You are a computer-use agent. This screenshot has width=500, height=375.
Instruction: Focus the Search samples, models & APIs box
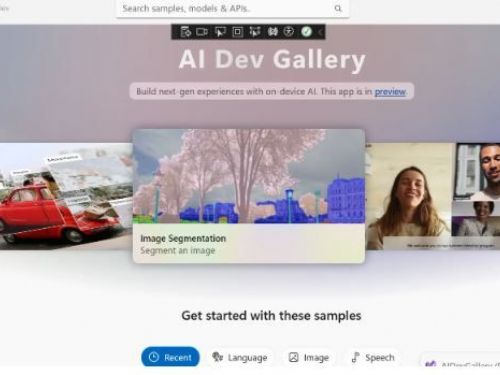(233, 8)
